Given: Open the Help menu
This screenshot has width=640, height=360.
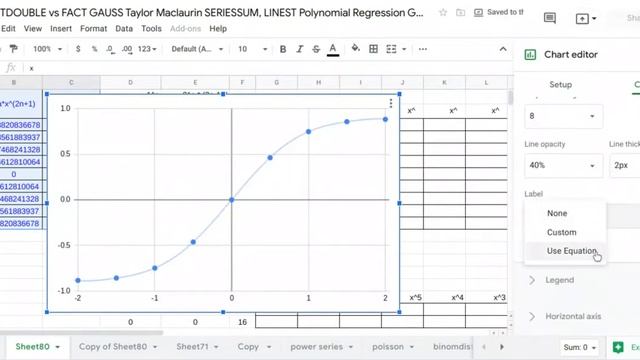Looking at the screenshot, I should pyautogui.click(x=218, y=29).
